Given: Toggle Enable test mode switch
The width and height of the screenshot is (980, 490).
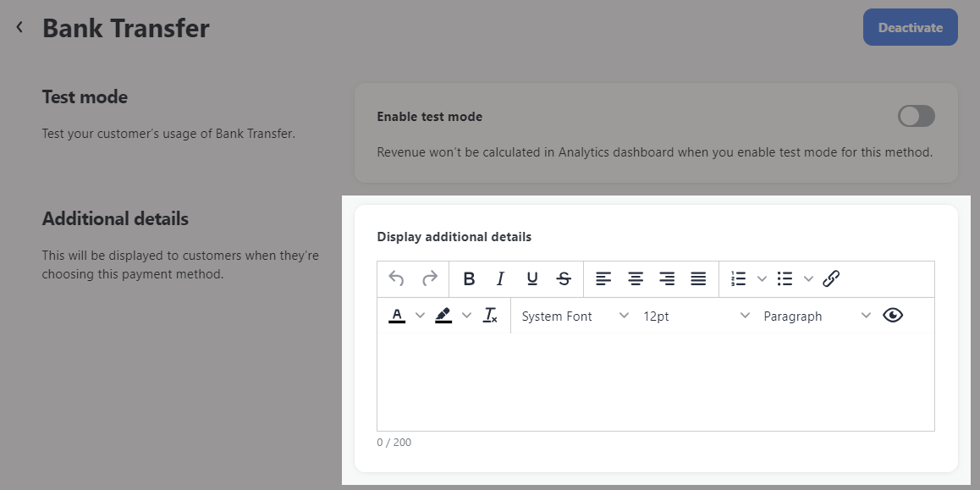Looking at the screenshot, I should tap(917, 116).
